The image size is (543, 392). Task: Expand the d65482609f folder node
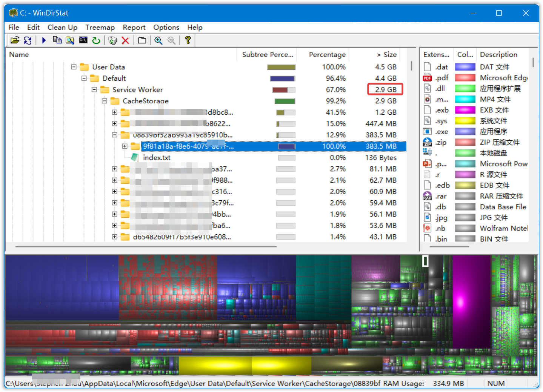click(x=115, y=237)
